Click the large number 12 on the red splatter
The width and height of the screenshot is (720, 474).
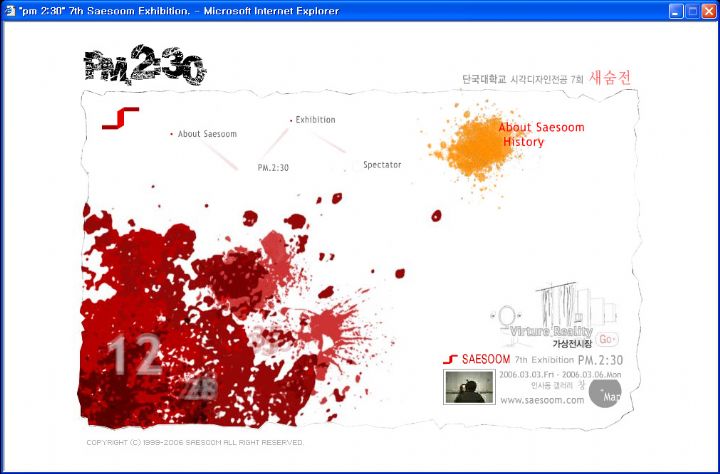point(135,354)
